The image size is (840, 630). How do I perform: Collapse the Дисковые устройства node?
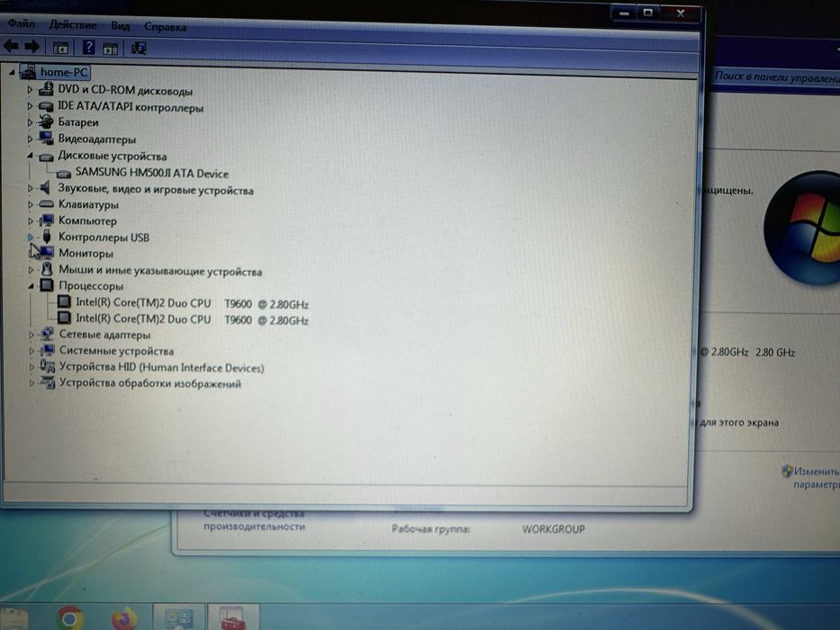click(x=30, y=156)
